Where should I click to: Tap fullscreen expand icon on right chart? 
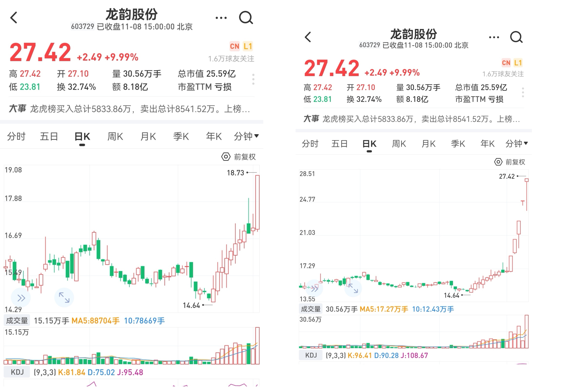(x=353, y=288)
